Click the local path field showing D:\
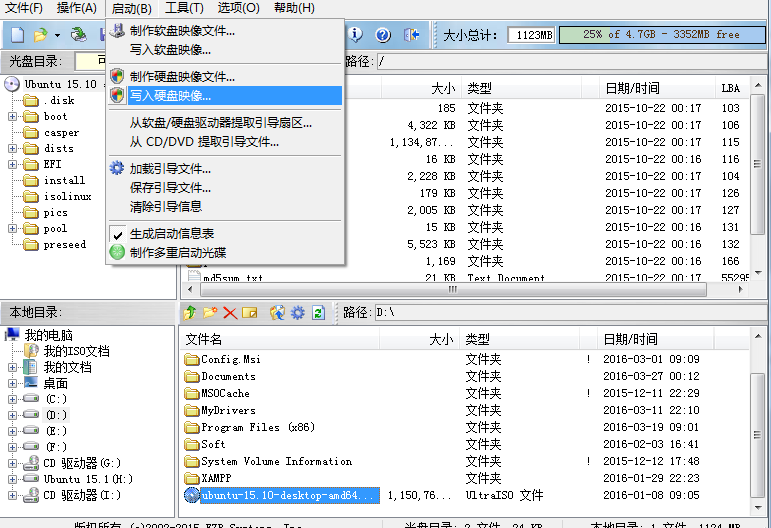771x528 pixels. tap(569, 313)
